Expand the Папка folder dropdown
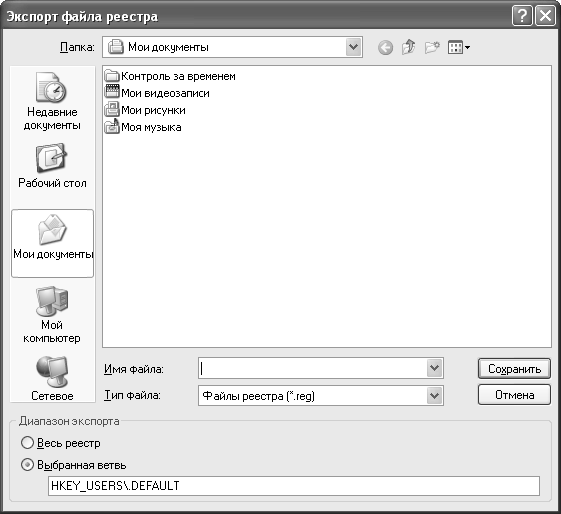 tap(353, 47)
